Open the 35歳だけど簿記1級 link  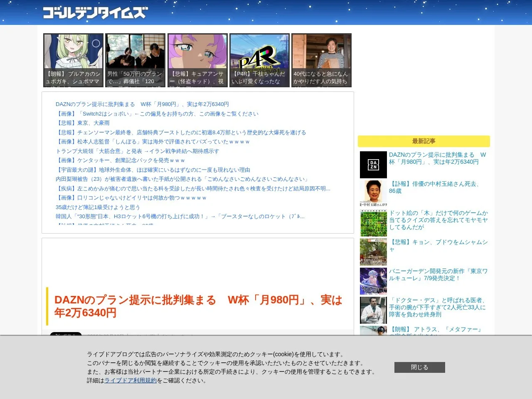click(98, 207)
